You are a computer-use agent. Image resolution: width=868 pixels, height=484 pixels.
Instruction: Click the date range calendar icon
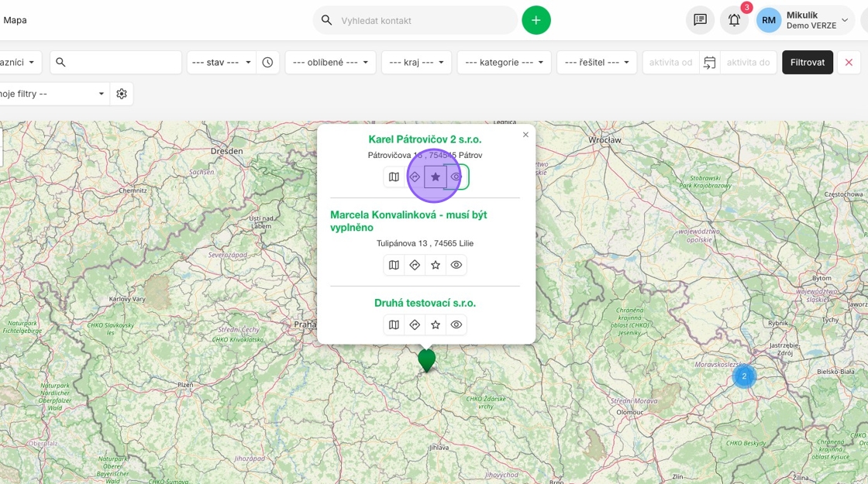tap(710, 63)
